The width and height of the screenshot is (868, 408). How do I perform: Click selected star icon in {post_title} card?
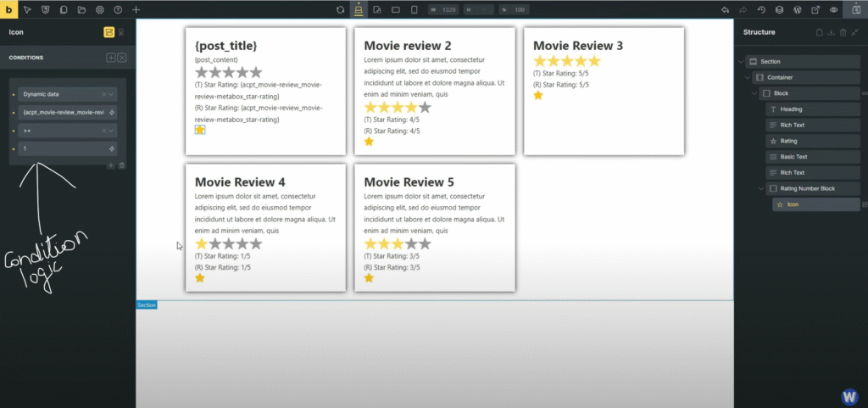(x=200, y=130)
